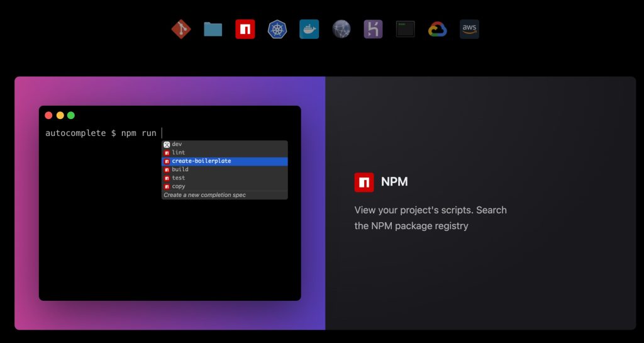Screen dimensions: 644x343
Task: Click the network globe icon
Action: point(341,29)
